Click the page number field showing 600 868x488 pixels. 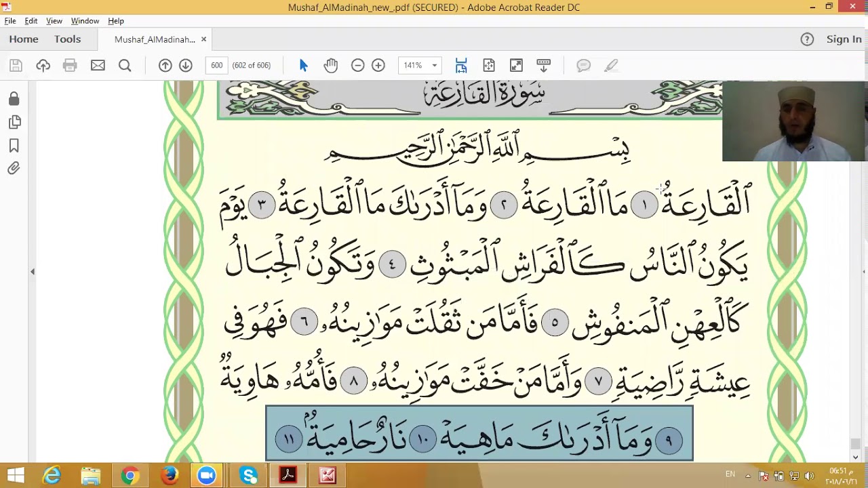click(216, 65)
